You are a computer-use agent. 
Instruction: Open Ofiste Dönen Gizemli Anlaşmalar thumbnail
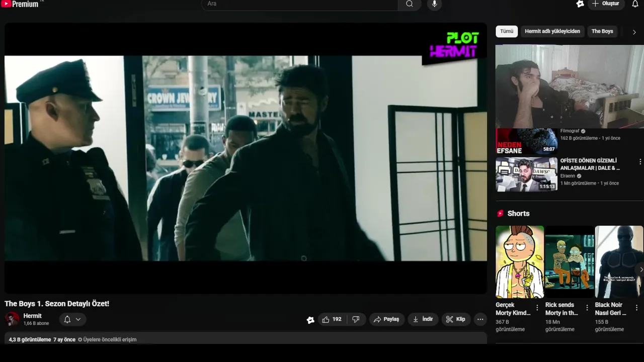[x=526, y=174]
